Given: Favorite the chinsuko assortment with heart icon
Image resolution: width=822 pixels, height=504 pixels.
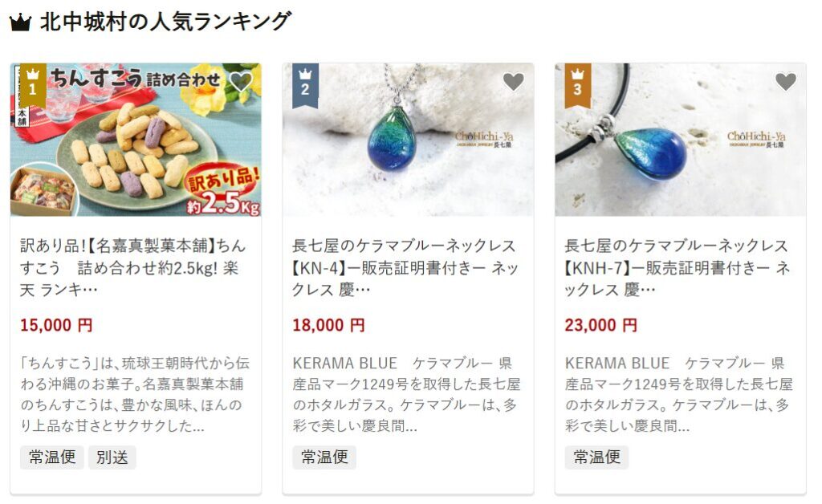Looking at the screenshot, I should point(241,81).
